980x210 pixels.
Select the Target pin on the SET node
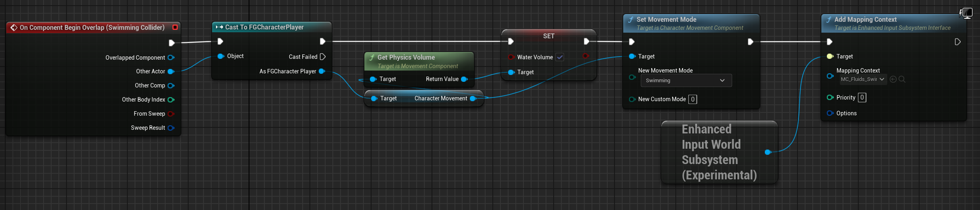pos(511,72)
